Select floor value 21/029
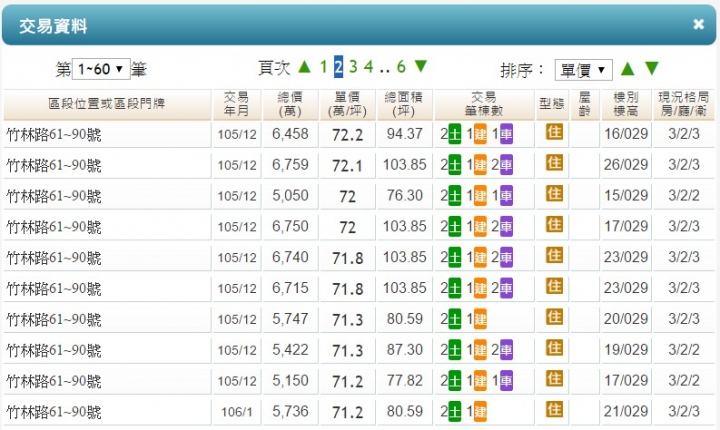The height and width of the screenshot is (430, 720). click(626, 411)
